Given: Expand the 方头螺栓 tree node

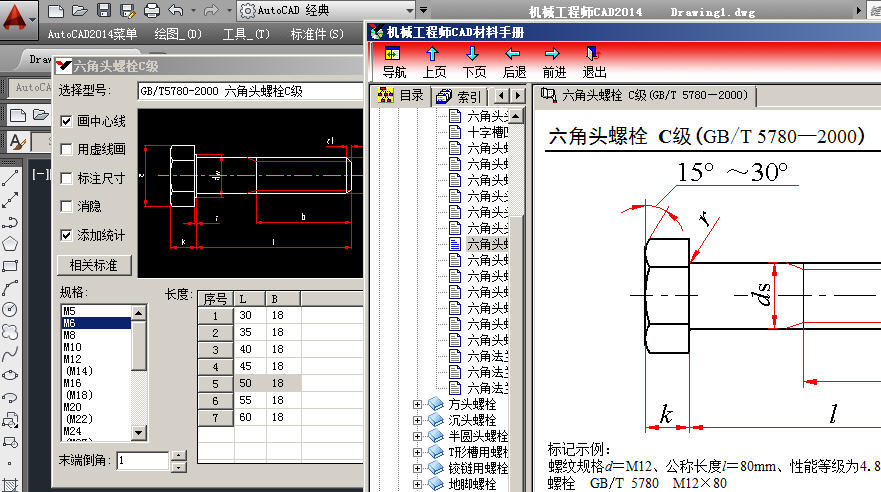Looking at the screenshot, I should pyautogui.click(x=417, y=405).
